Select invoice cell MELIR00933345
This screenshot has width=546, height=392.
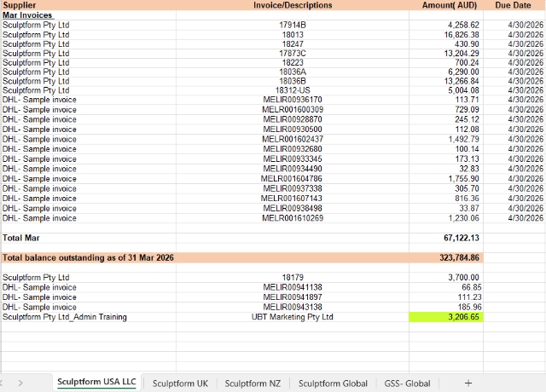[293, 159]
